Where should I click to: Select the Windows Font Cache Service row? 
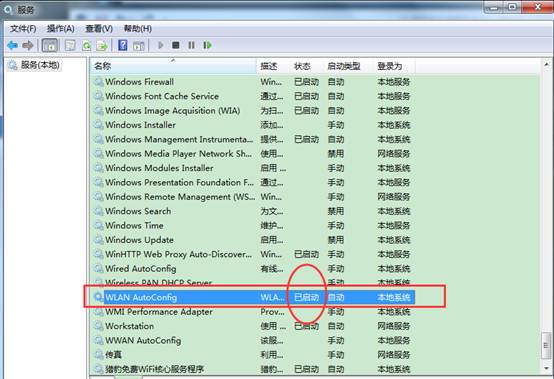coord(254,96)
